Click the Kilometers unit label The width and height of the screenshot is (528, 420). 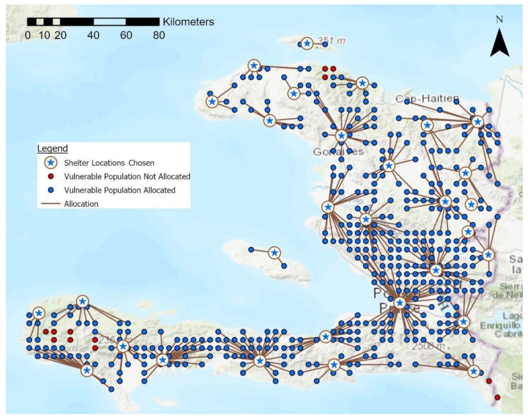click(188, 22)
